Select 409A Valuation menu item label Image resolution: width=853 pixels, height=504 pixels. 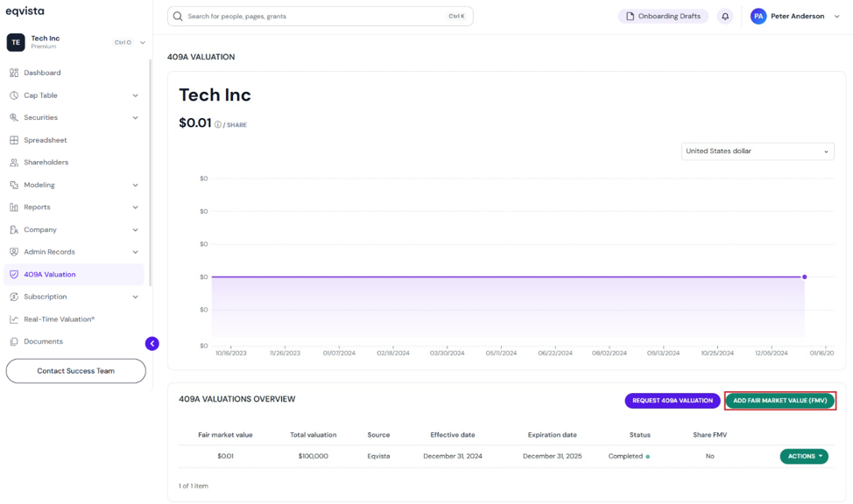tap(50, 275)
